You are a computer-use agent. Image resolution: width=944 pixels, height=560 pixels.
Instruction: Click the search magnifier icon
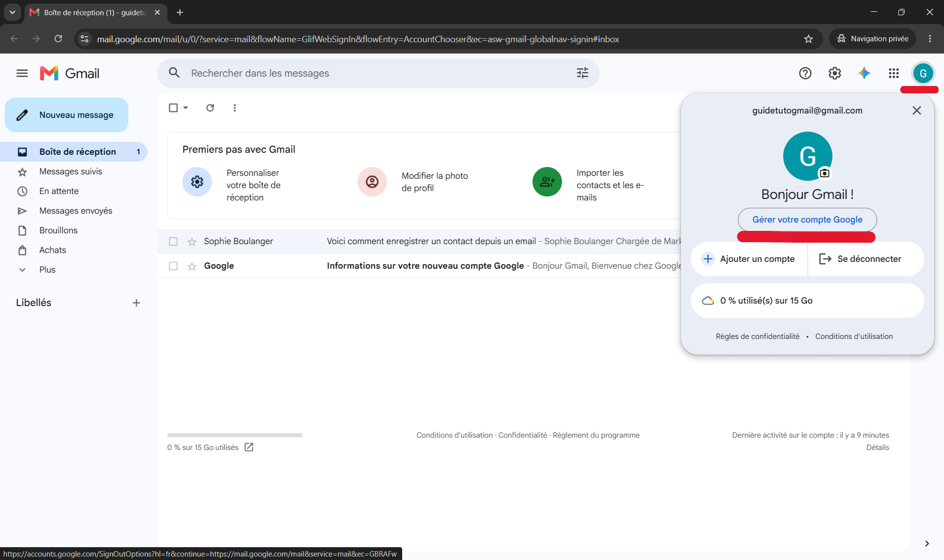tap(174, 73)
